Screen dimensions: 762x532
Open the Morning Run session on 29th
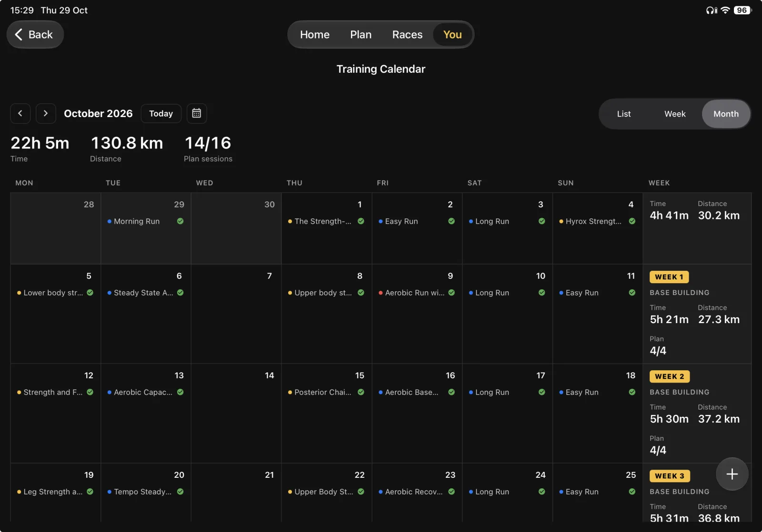[x=146, y=221]
